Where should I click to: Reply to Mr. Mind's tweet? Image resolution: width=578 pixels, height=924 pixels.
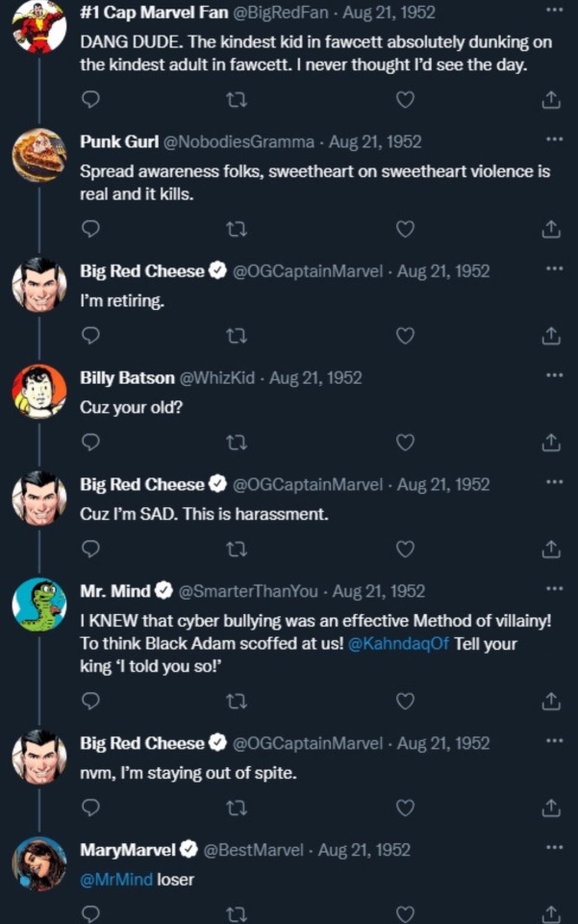90,701
